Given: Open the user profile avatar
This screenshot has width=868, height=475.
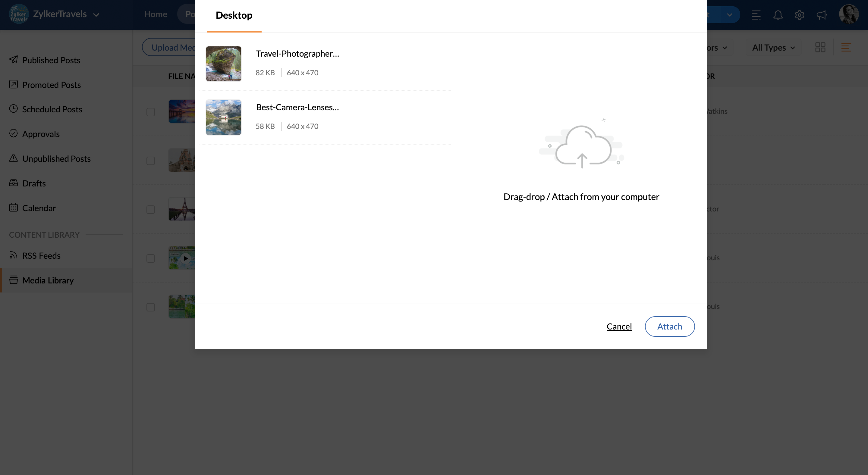Looking at the screenshot, I should 848,14.
